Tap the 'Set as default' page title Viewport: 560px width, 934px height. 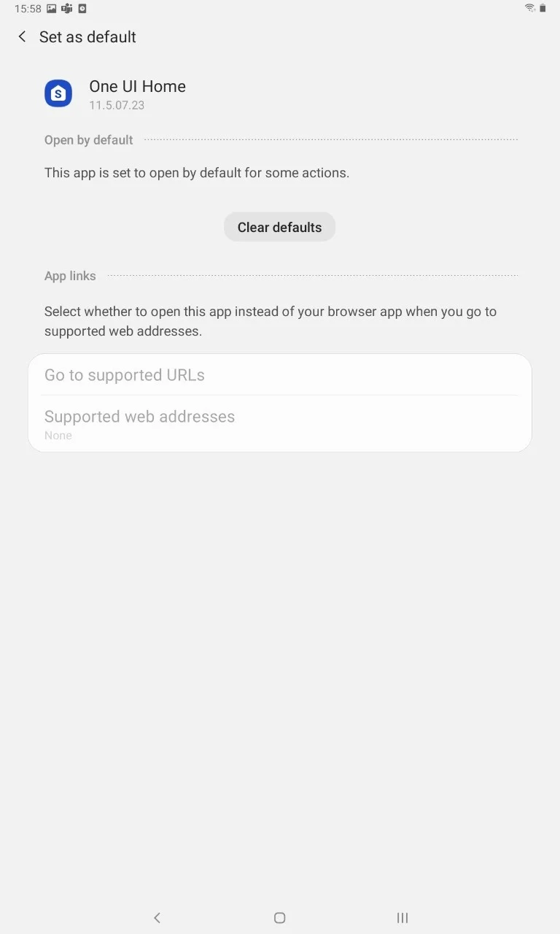87,36
